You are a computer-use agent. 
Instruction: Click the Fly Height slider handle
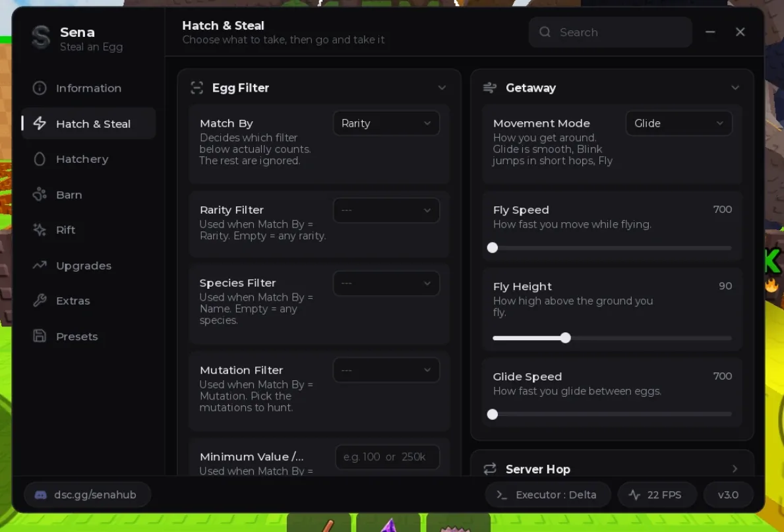coord(566,338)
